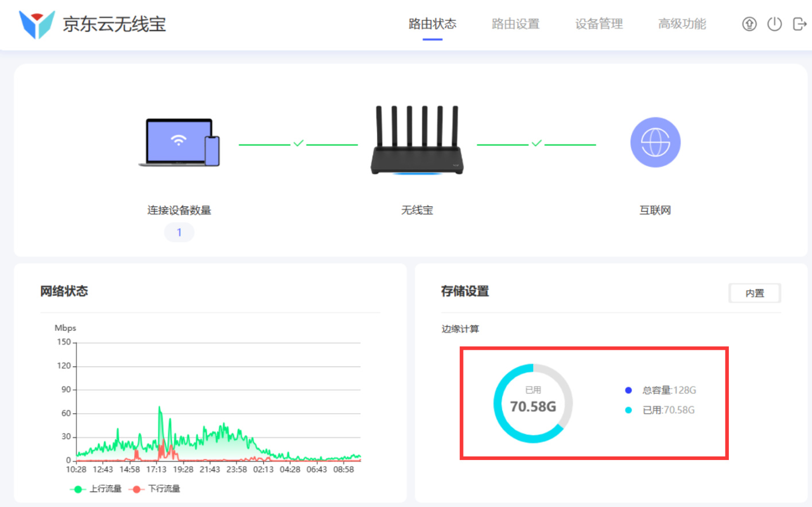Click the Mbps axis unit label
Screen dimensions: 812x507
(x=65, y=328)
